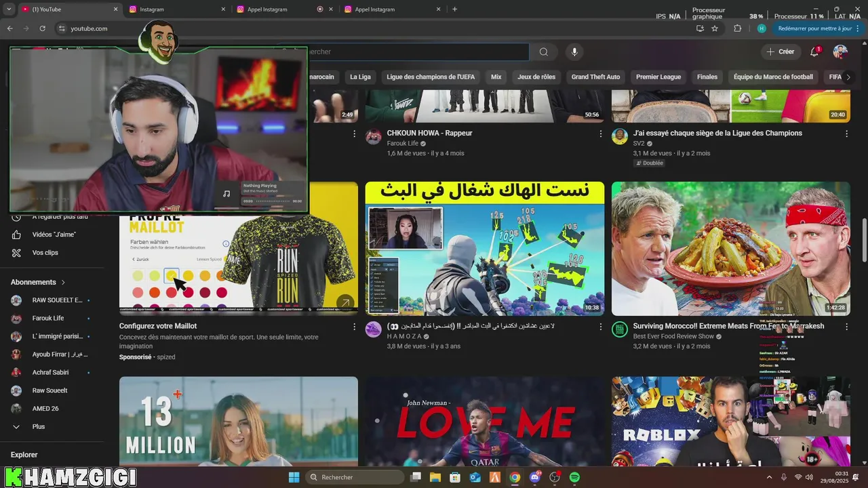View site information icon beside youtube.com
The image size is (868, 488).
tap(61, 28)
